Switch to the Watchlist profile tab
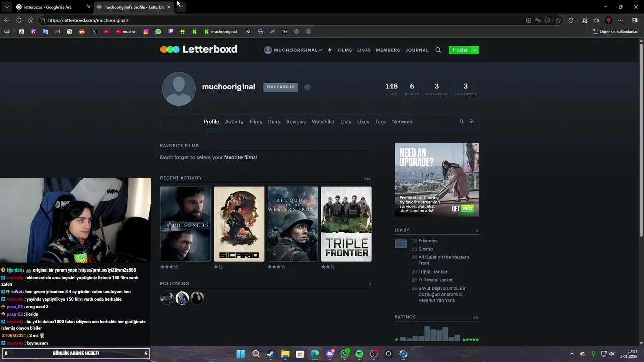The image size is (644, 362). [323, 122]
